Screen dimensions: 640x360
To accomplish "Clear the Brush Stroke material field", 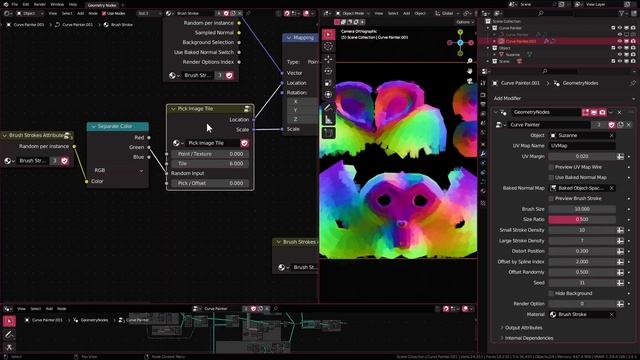I will click(x=611, y=315).
